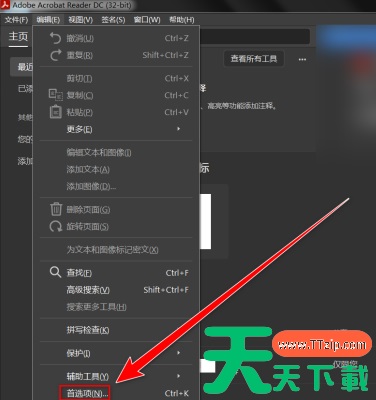
Task: Click the magnifier icon beside 查找
Action: (55, 272)
